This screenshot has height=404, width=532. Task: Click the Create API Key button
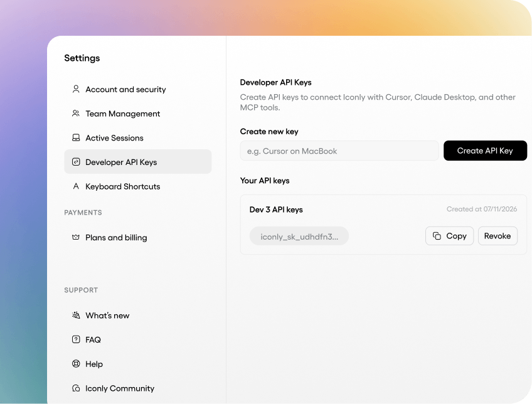point(485,151)
